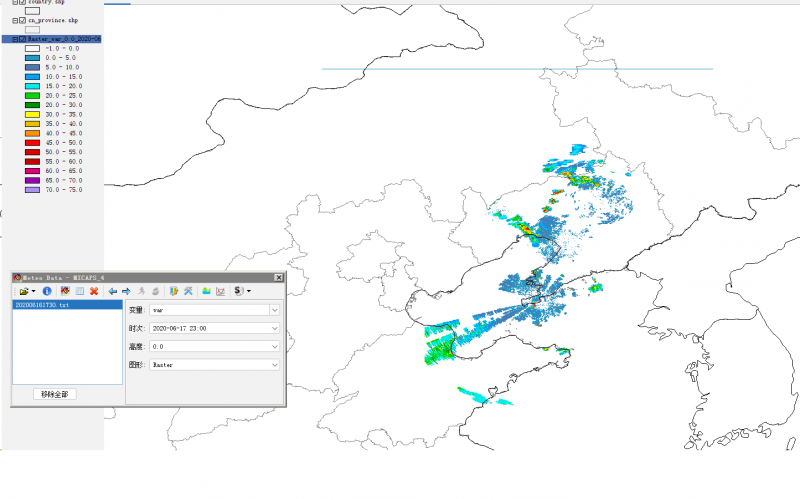Toggle the country.shp layer checkbox
This screenshot has width=800, height=499.
tap(21, 2)
